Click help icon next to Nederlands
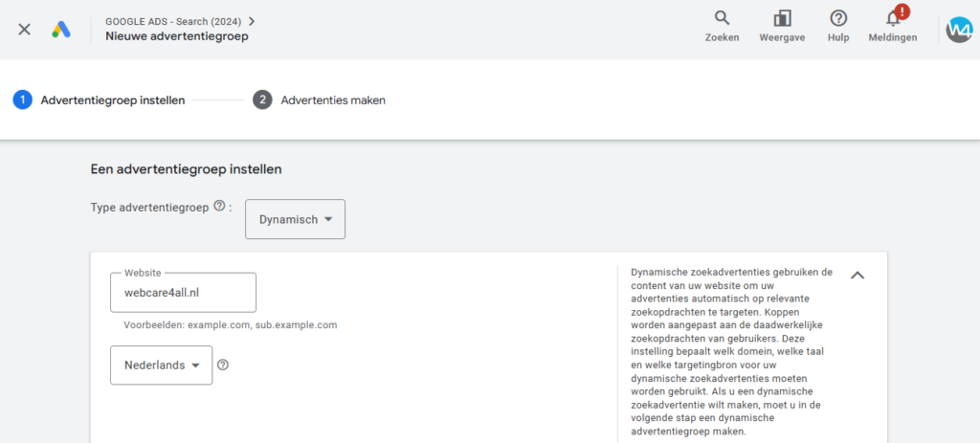 pos(223,365)
